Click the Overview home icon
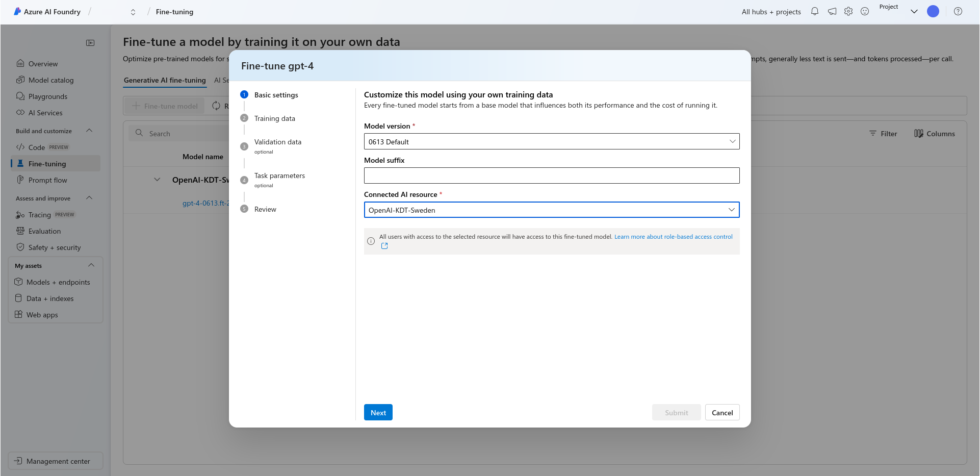980x476 pixels. pos(20,63)
